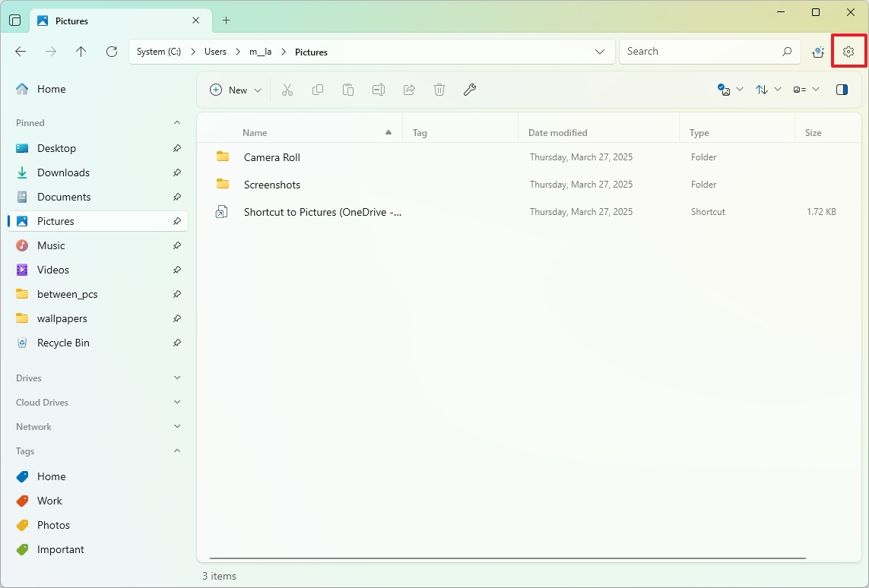Image resolution: width=869 pixels, height=588 pixels.
Task: Select the Rename icon in the toolbar
Action: [379, 90]
